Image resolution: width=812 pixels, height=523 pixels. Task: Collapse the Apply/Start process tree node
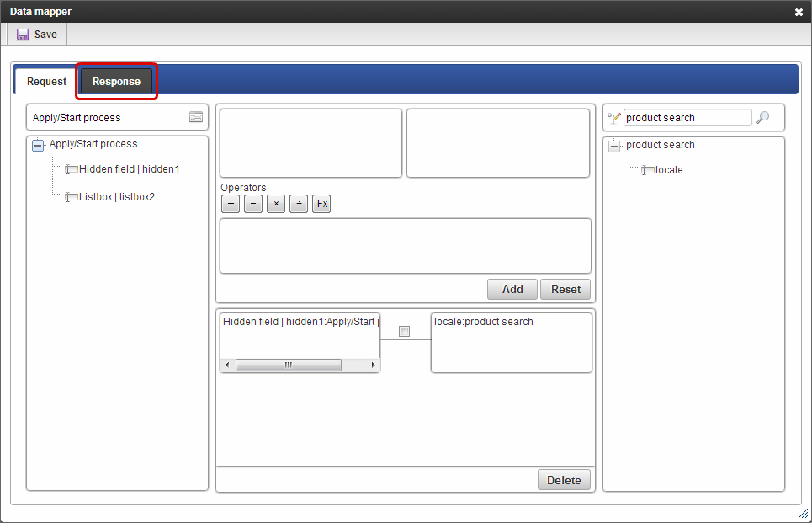(38, 145)
